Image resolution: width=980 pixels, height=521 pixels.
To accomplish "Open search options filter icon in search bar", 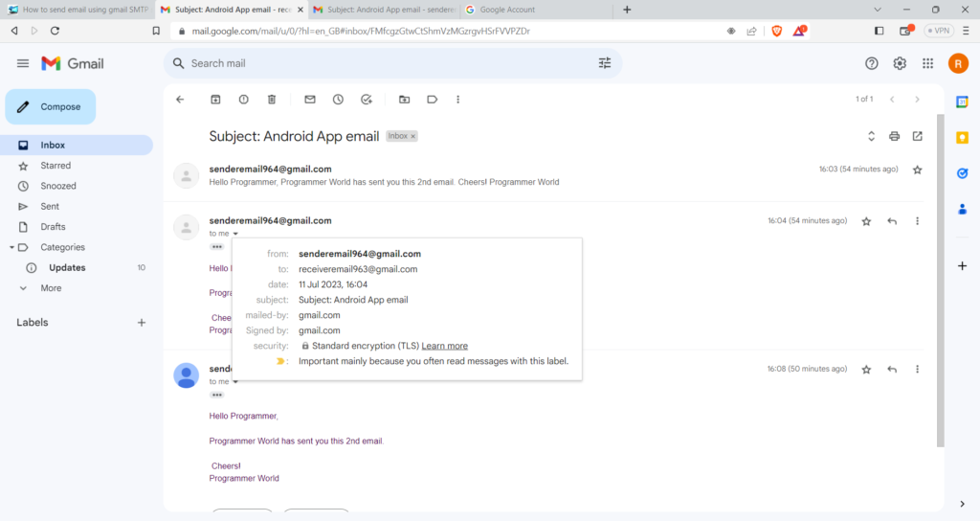I will pyautogui.click(x=605, y=63).
